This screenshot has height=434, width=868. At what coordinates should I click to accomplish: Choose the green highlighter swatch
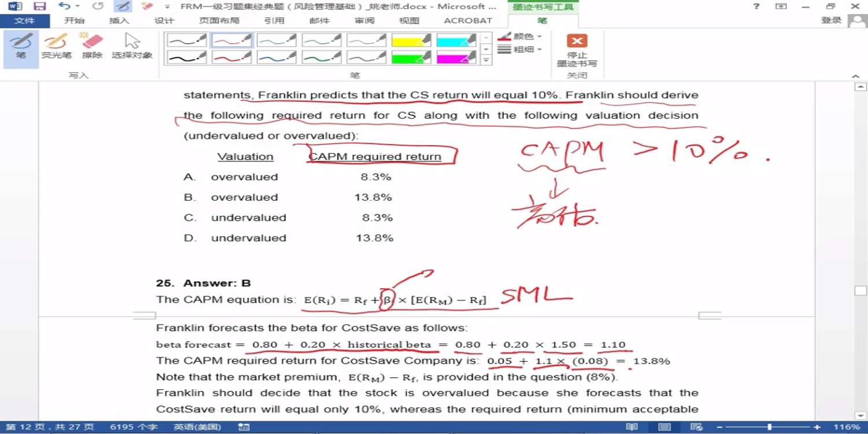tap(411, 57)
